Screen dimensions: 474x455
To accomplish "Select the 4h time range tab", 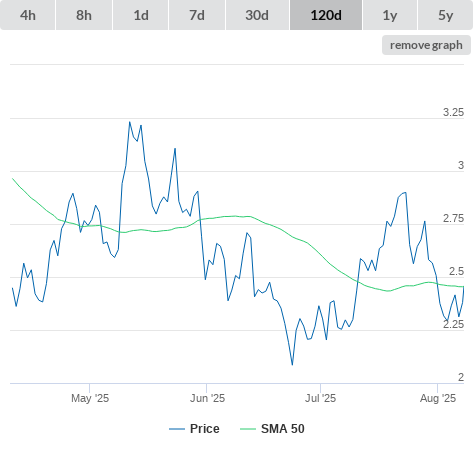I will pos(28,15).
